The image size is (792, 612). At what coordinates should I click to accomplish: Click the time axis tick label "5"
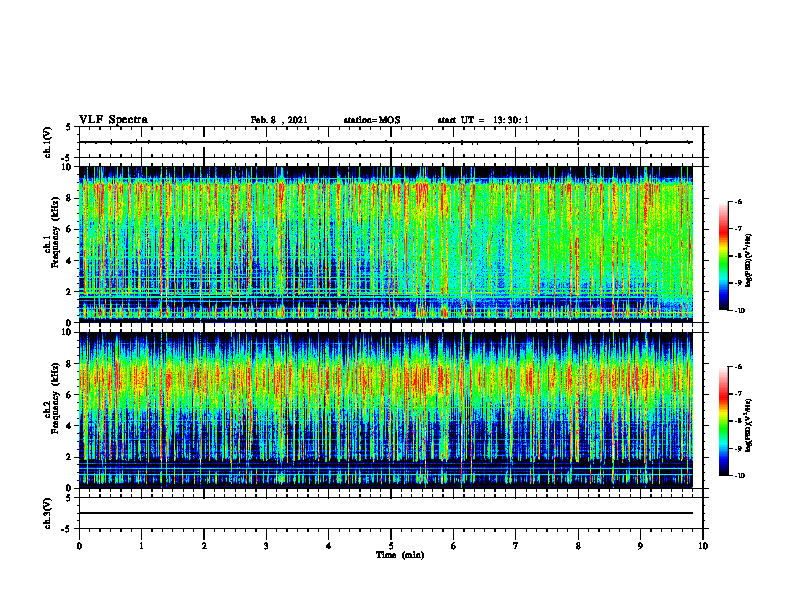click(x=391, y=546)
